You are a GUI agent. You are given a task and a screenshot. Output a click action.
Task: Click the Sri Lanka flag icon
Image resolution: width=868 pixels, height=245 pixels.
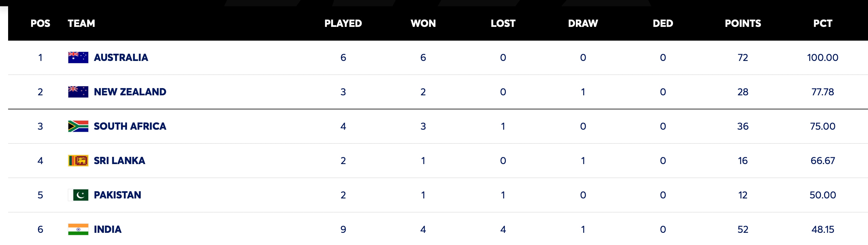tap(78, 161)
